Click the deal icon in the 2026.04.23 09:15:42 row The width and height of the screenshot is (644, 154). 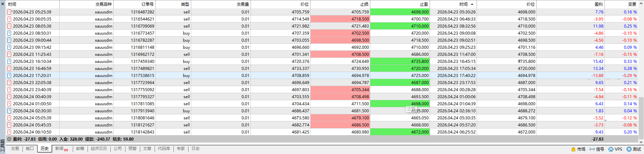(9, 47)
